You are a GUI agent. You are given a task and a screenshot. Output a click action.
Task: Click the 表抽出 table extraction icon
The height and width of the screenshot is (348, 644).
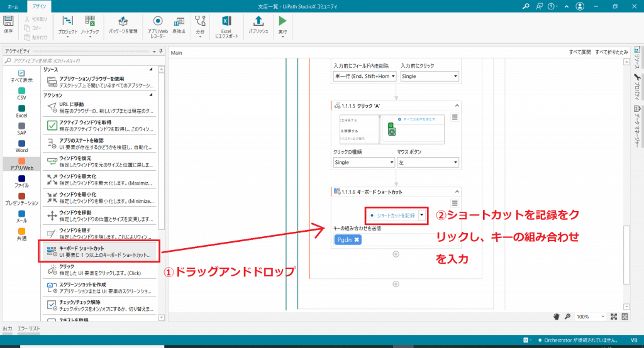(x=179, y=24)
